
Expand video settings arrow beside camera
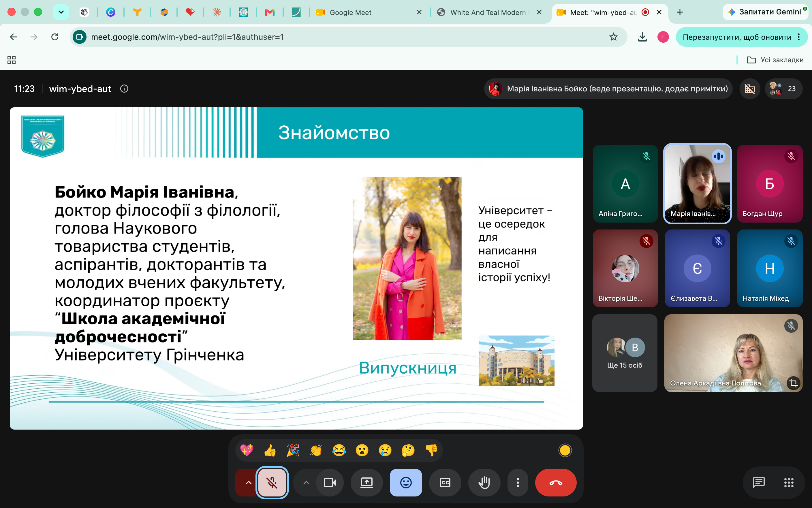point(306,482)
